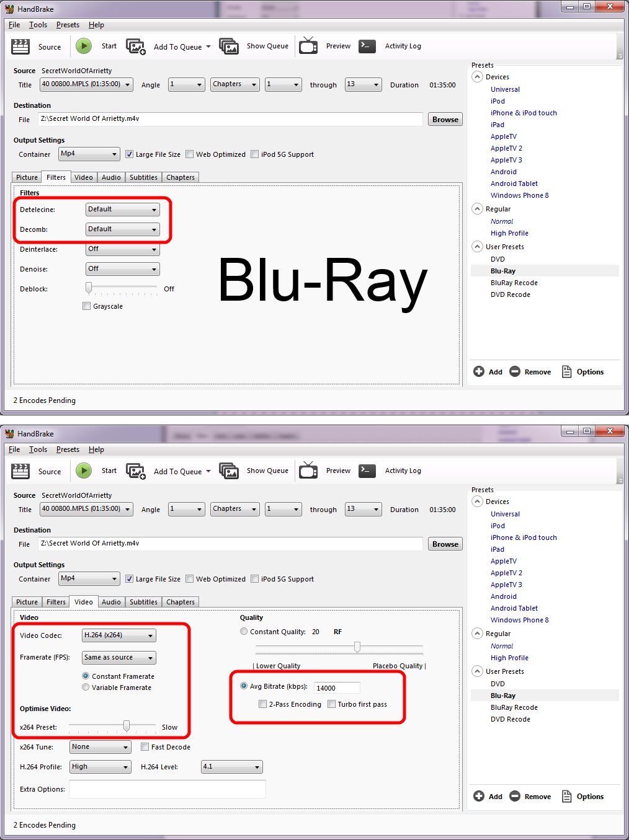
Task: Click Browse button in top window
Action: [x=445, y=119]
